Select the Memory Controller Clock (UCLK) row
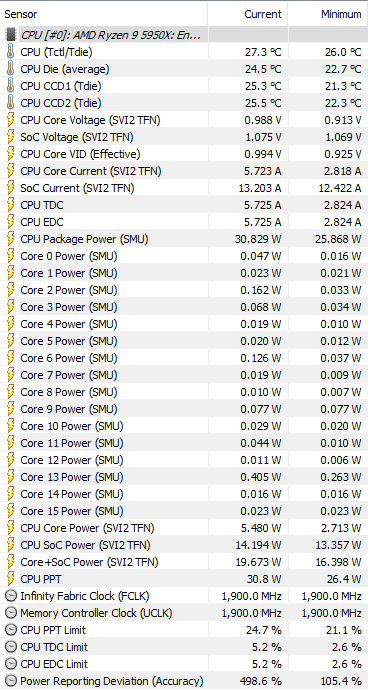 (x=184, y=613)
